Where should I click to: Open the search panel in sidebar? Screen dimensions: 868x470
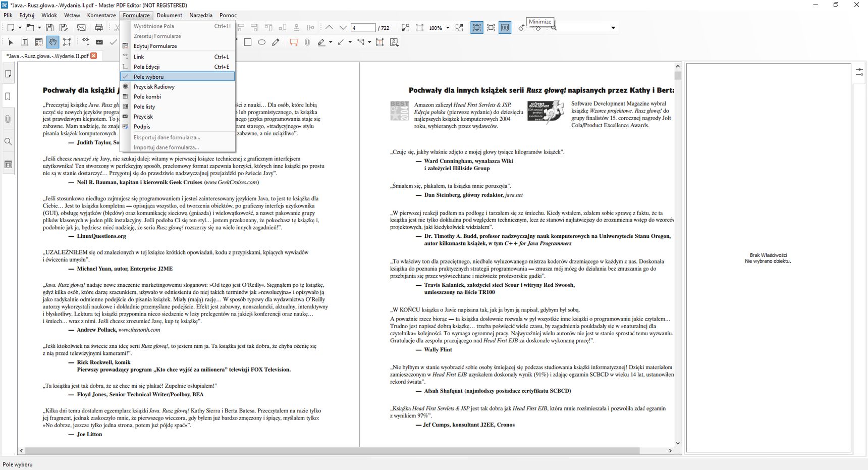[x=8, y=142]
